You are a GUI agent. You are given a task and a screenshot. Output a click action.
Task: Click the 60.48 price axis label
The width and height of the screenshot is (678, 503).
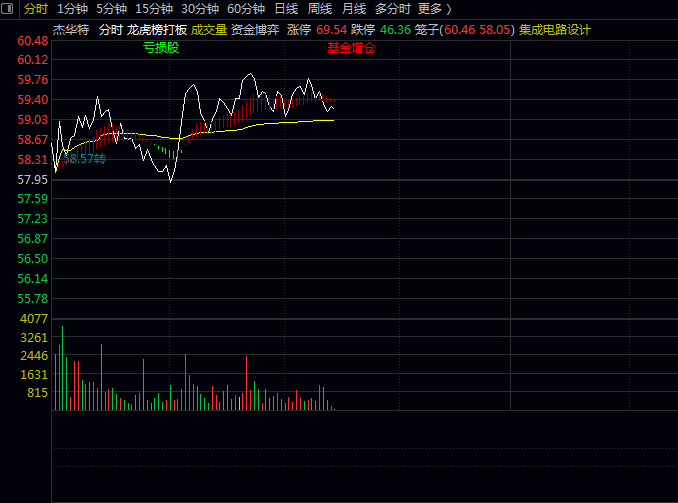tap(32, 41)
